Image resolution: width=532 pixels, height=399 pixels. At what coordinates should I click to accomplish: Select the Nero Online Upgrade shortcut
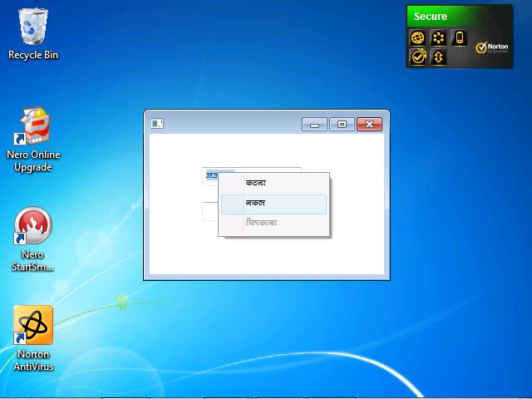click(33, 139)
